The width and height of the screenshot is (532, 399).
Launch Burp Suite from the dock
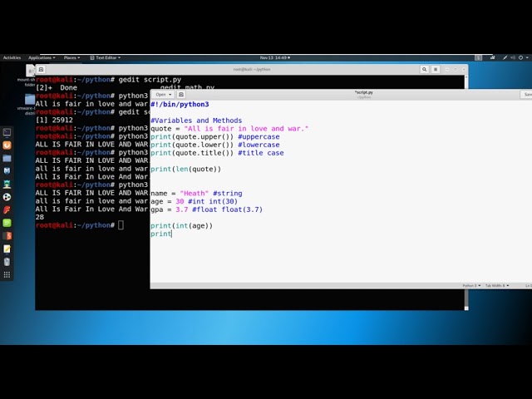pos(7,145)
